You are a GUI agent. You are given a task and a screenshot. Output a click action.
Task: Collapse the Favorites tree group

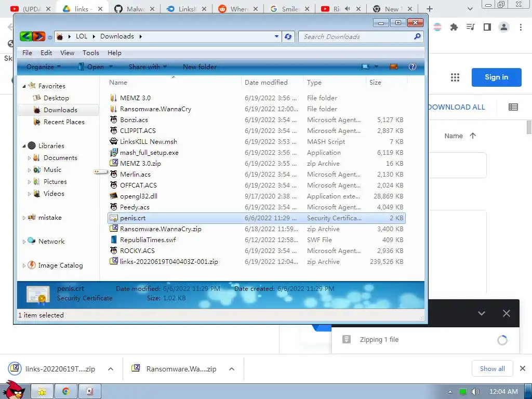24,86
